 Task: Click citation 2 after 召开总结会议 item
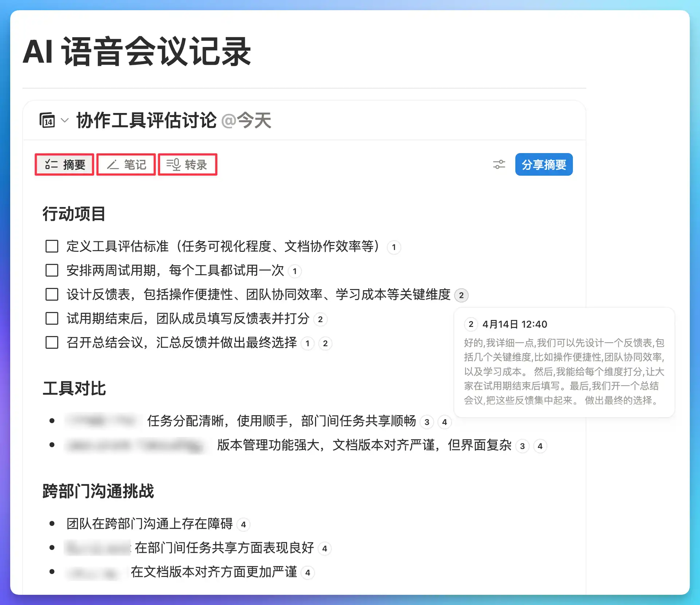coord(325,343)
